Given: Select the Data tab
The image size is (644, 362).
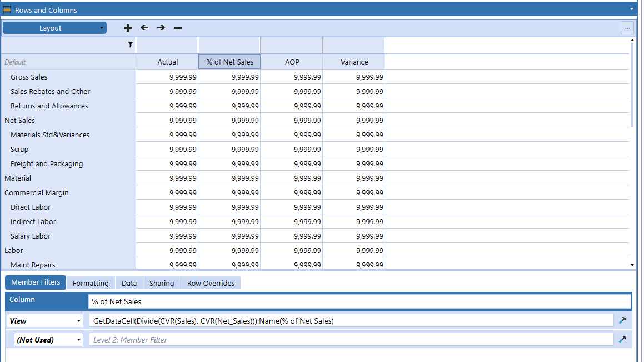Looking at the screenshot, I should 128,282.
